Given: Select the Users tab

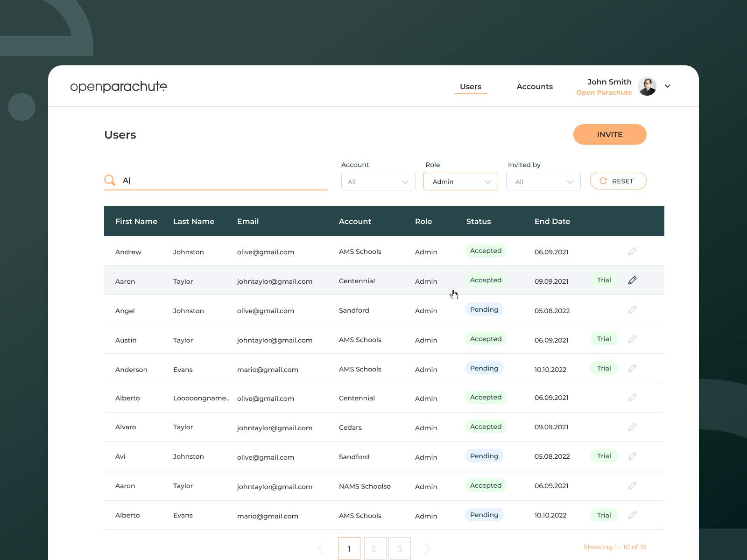Looking at the screenshot, I should tap(471, 87).
